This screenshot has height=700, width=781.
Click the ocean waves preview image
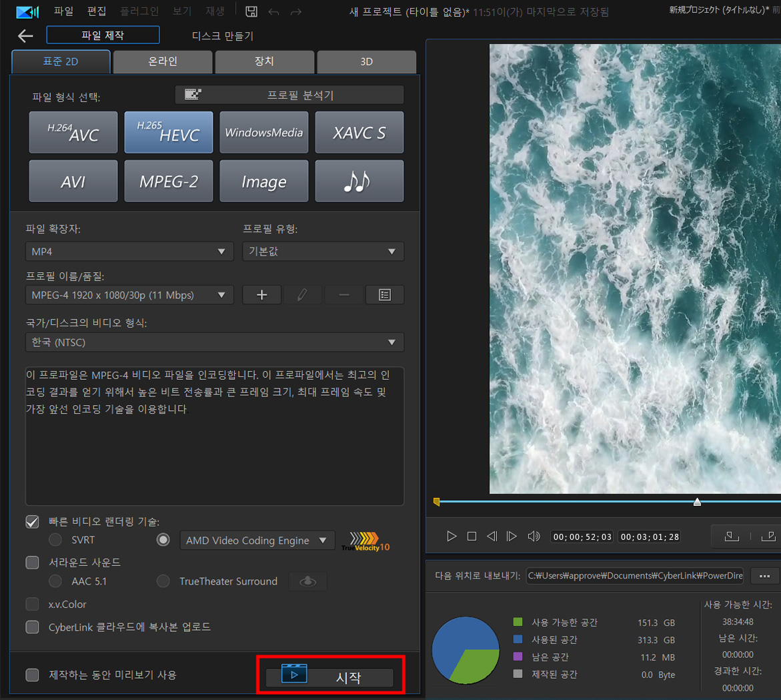pyautogui.click(x=635, y=268)
